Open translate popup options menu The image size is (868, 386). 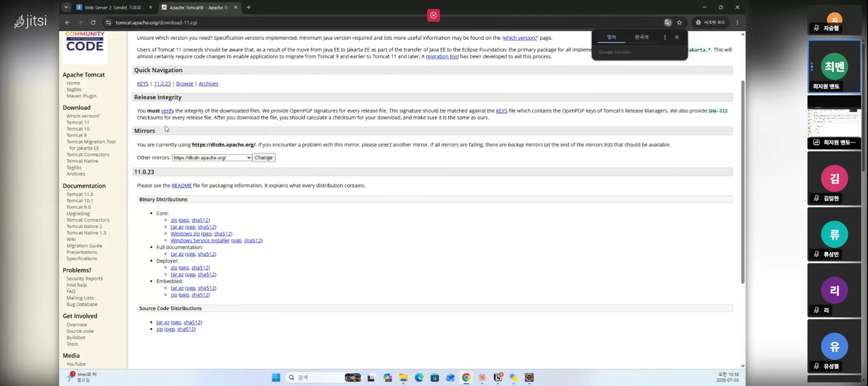pos(665,38)
